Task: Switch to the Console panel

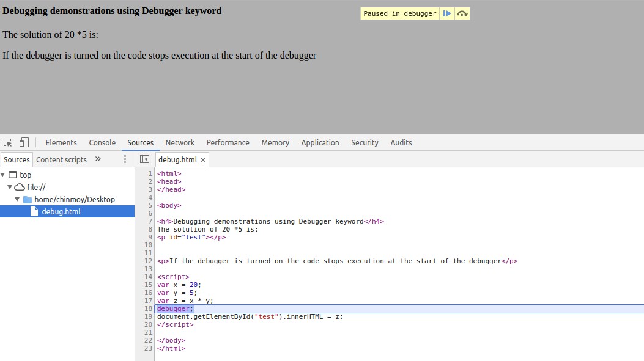Action: point(102,142)
